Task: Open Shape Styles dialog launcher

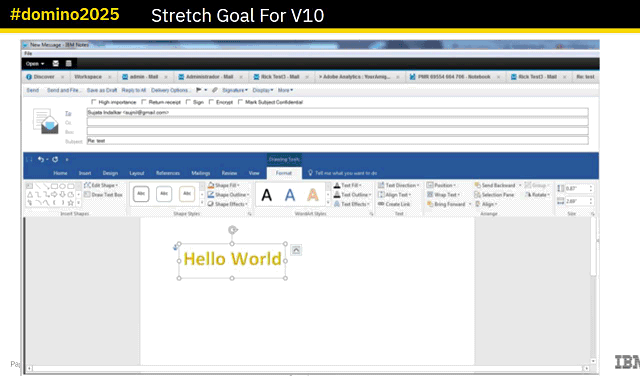Action: point(250,214)
